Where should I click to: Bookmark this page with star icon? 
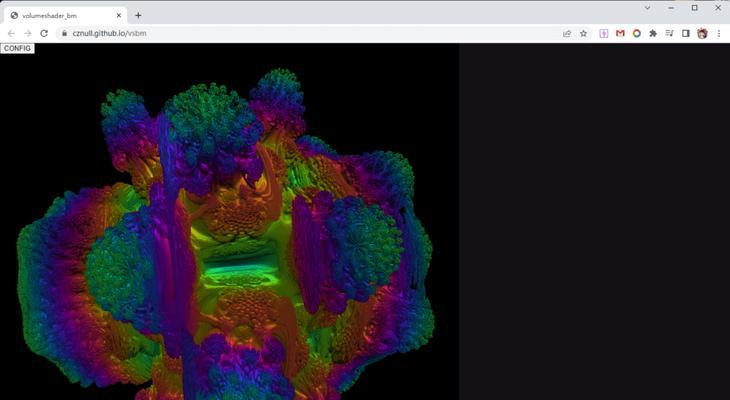(x=583, y=34)
